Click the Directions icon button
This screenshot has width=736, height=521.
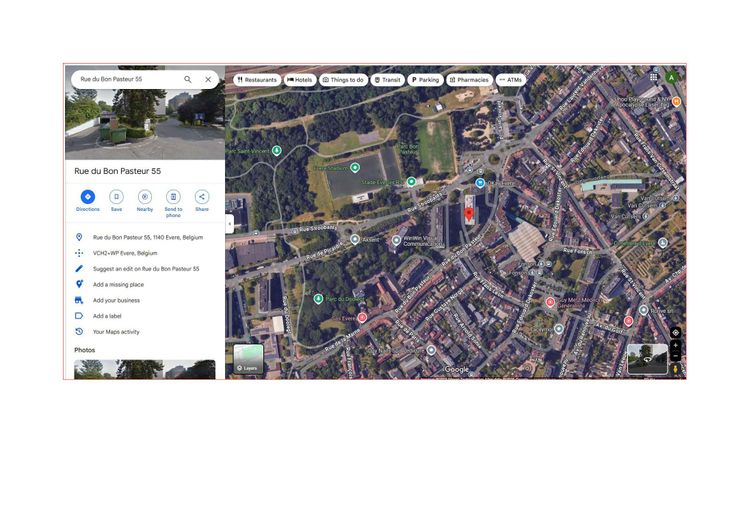pyautogui.click(x=88, y=197)
